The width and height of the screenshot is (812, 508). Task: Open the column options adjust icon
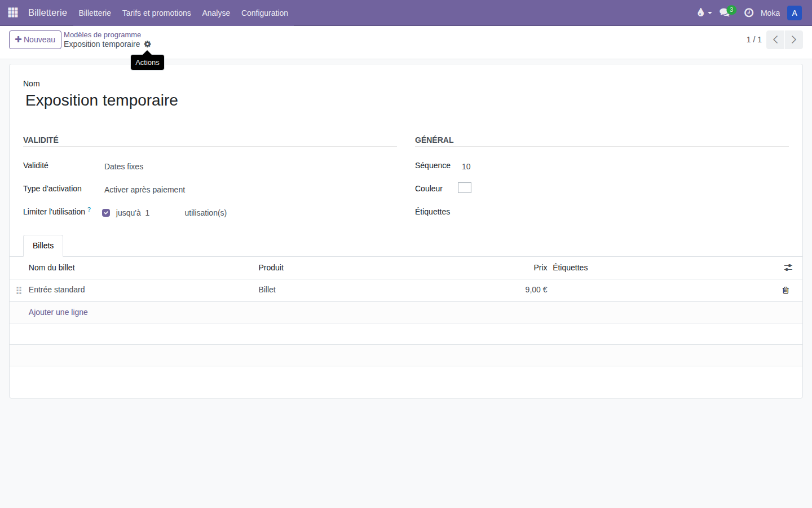point(788,268)
